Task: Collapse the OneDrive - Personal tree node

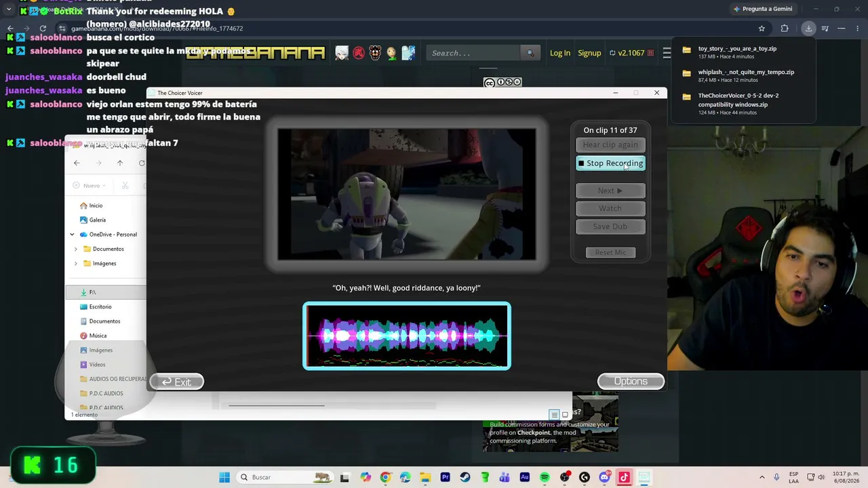Action: pyautogui.click(x=72, y=235)
